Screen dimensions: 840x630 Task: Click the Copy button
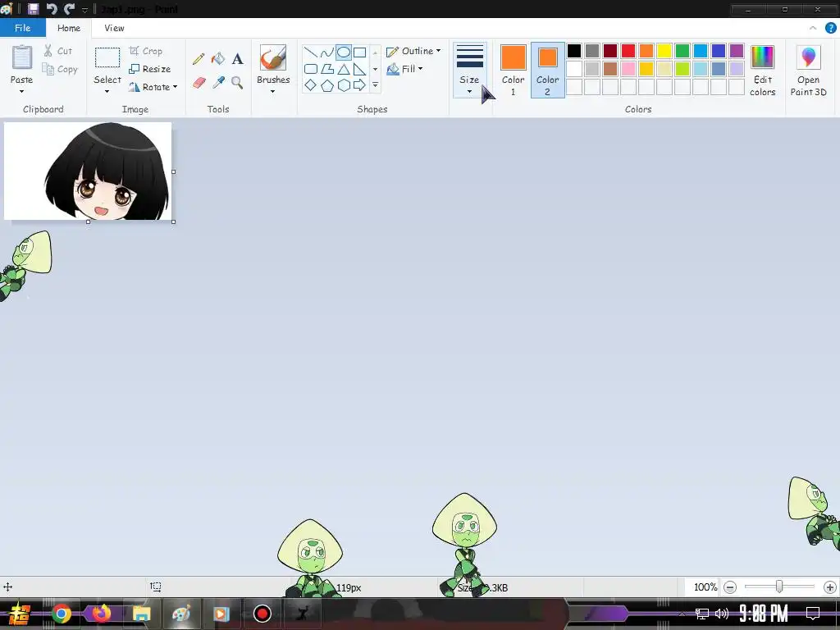click(x=60, y=69)
